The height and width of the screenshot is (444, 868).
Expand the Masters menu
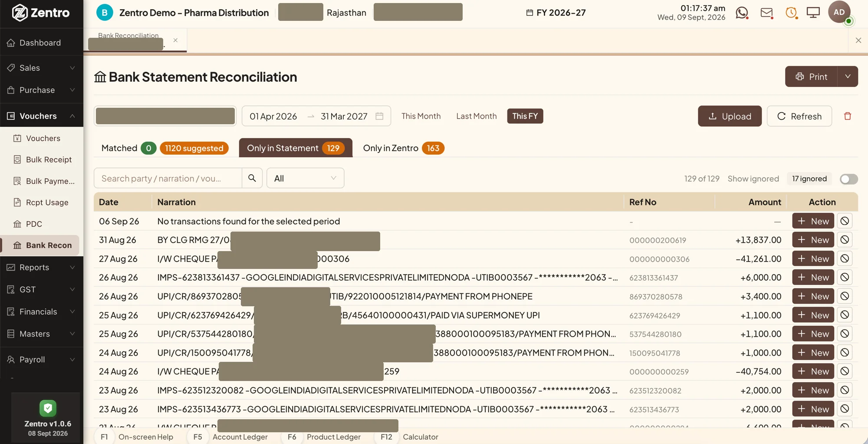(x=42, y=334)
